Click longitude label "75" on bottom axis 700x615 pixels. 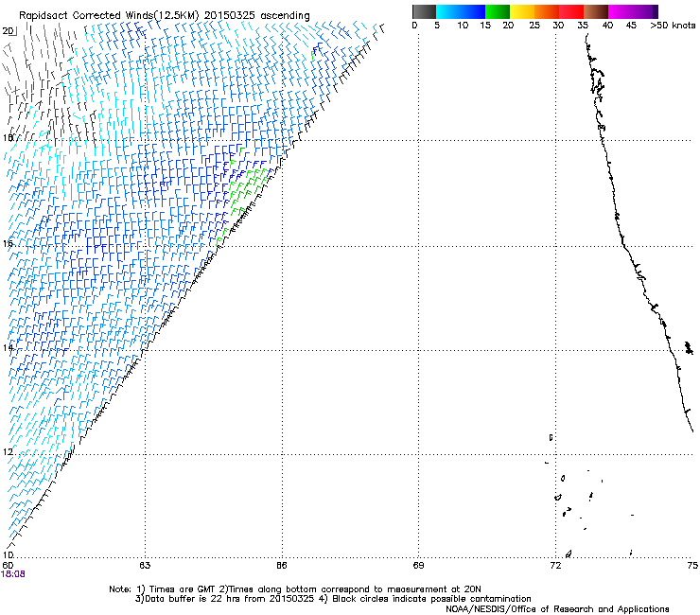pyautogui.click(x=692, y=566)
